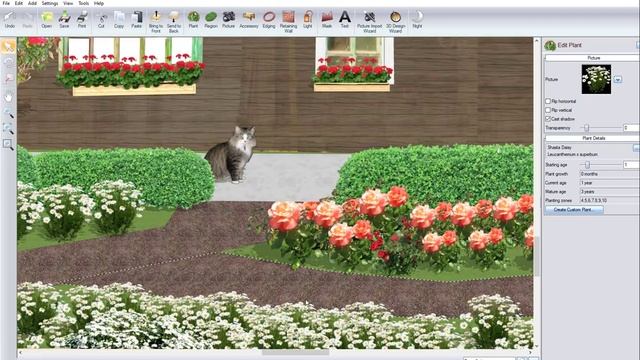Print the landscape design
The image size is (640, 360).
pyautogui.click(x=82, y=20)
